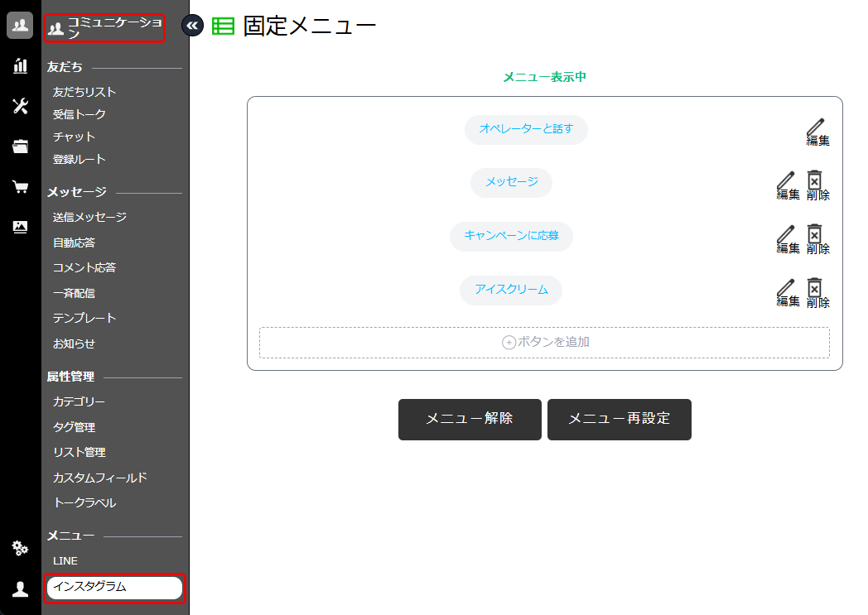Image resolution: width=868 pixels, height=615 pixels.
Task: Click ボタンを追加 to add a button
Action: (544, 342)
